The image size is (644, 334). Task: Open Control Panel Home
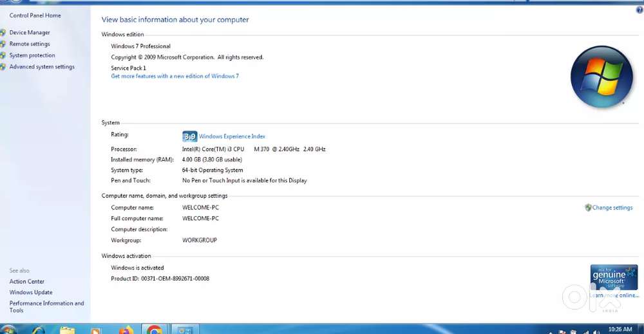(x=35, y=15)
